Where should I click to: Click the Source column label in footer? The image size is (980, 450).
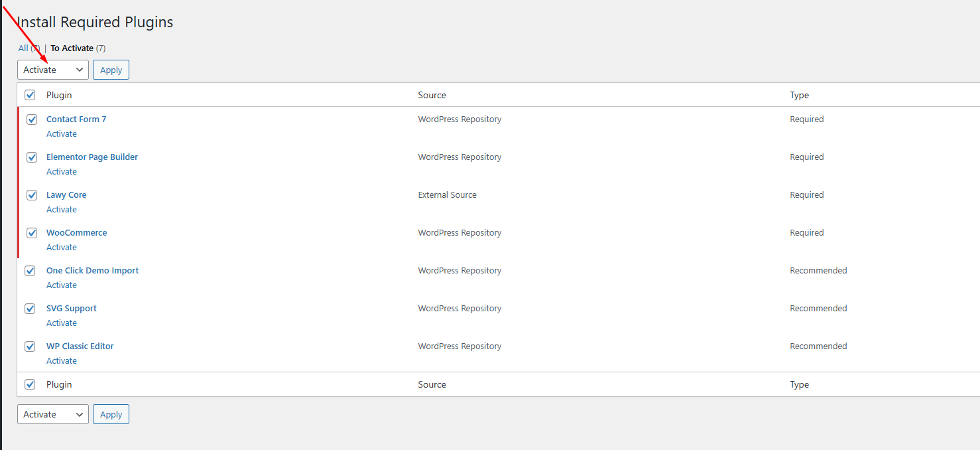[x=432, y=384]
